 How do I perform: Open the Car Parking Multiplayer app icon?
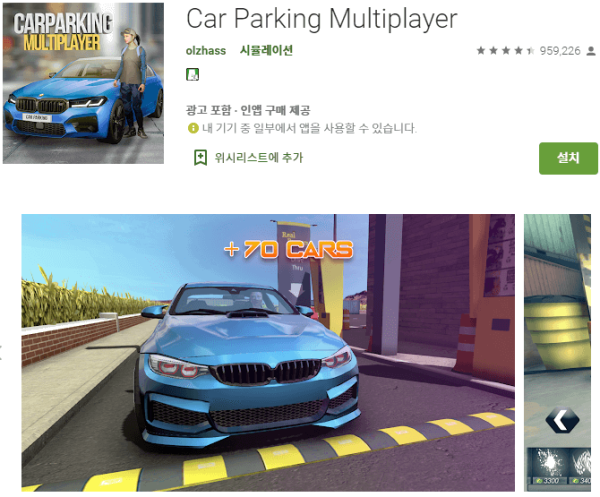pos(83,83)
